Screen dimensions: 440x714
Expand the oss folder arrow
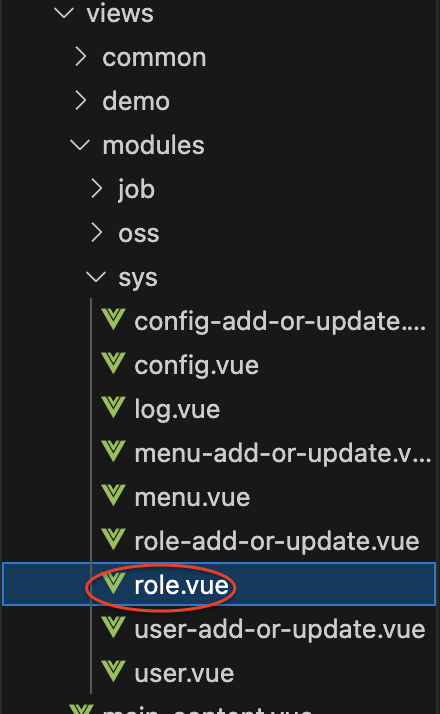click(96, 233)
